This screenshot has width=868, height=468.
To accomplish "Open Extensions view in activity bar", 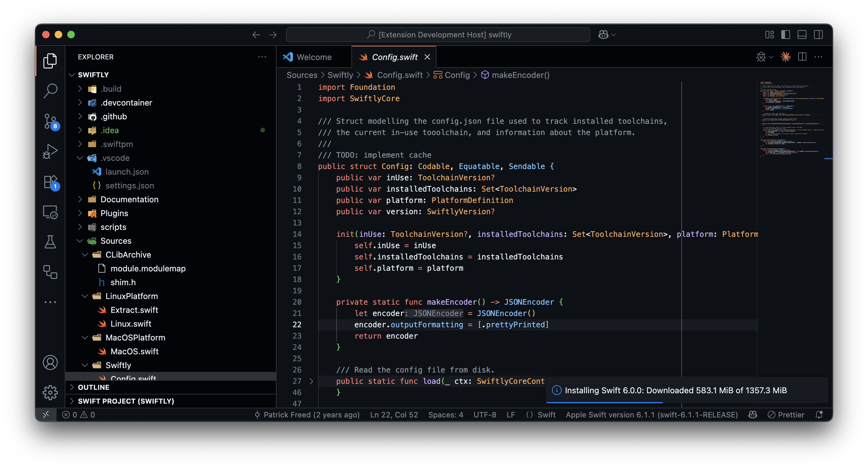I will pos(50,182).
